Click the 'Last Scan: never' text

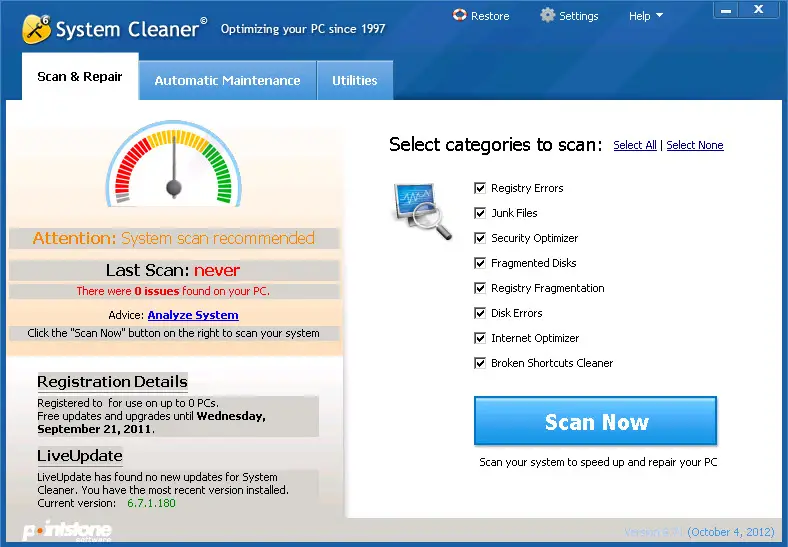coord(173,270)
